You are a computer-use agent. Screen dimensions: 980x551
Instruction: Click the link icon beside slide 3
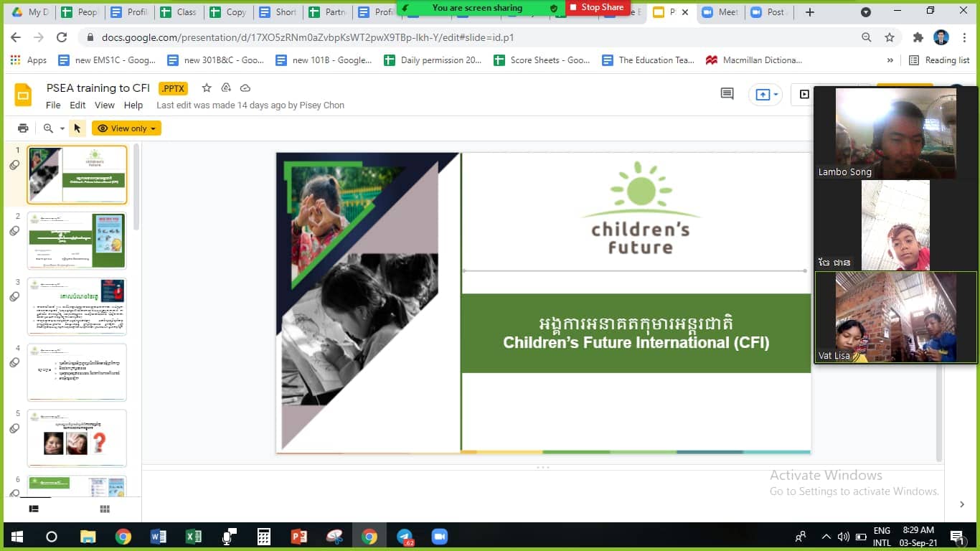pyautogui.click(x=14, y=297)
